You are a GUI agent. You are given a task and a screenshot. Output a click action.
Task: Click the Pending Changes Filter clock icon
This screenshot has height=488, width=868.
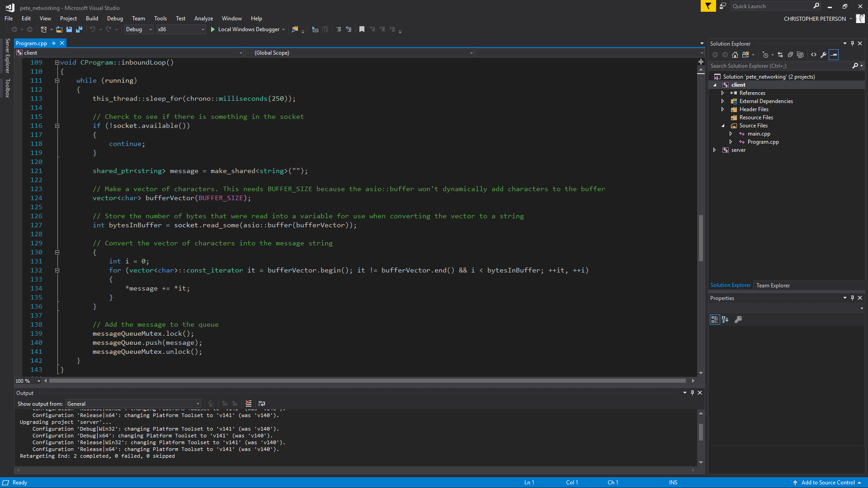[x=765, y=55]
